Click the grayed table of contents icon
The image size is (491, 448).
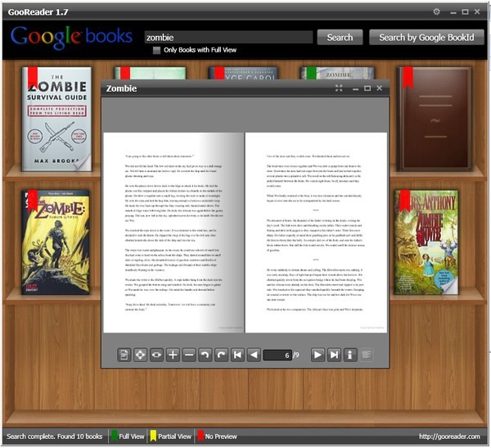coord(367,355)
